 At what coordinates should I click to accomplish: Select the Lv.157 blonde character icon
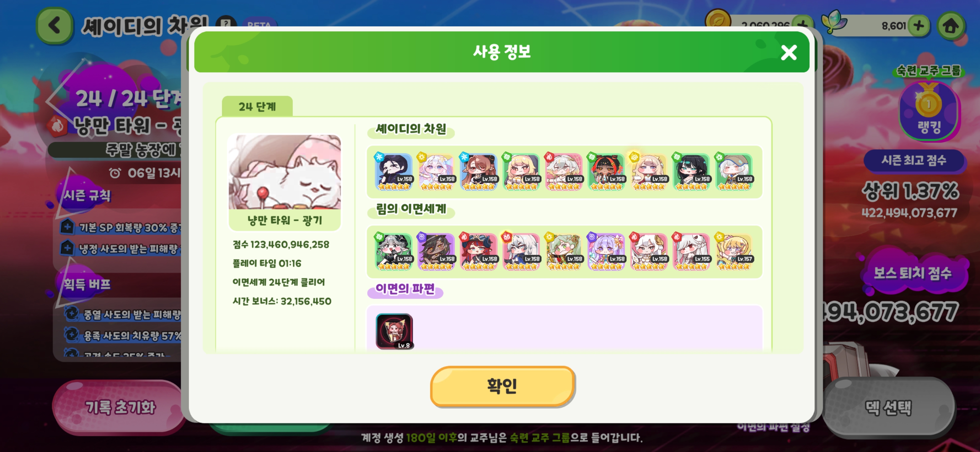pos(734,251)
